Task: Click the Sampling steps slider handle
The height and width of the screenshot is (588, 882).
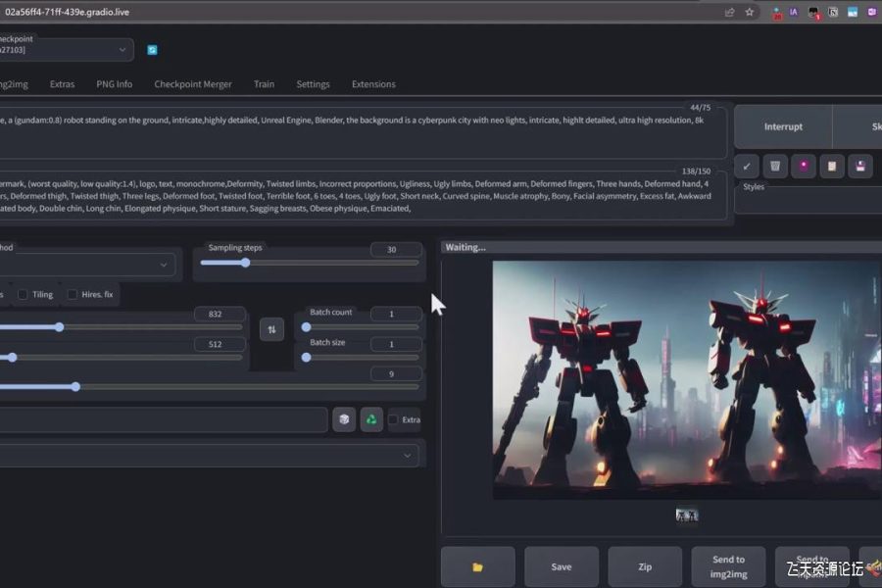Action: [x=245, y=263]
